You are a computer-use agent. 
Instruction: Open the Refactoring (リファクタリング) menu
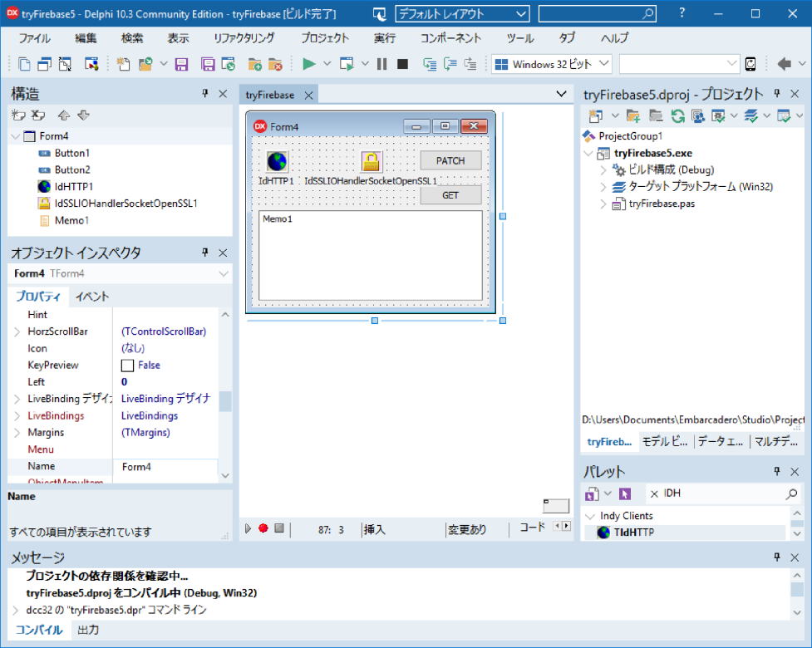[x=244, y=37]
